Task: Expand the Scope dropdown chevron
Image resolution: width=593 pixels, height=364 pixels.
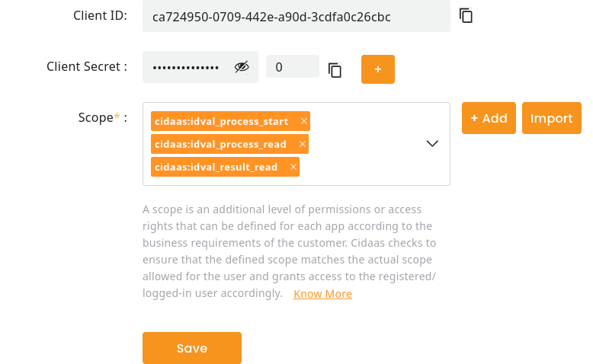Action: (x=432, y=143)
